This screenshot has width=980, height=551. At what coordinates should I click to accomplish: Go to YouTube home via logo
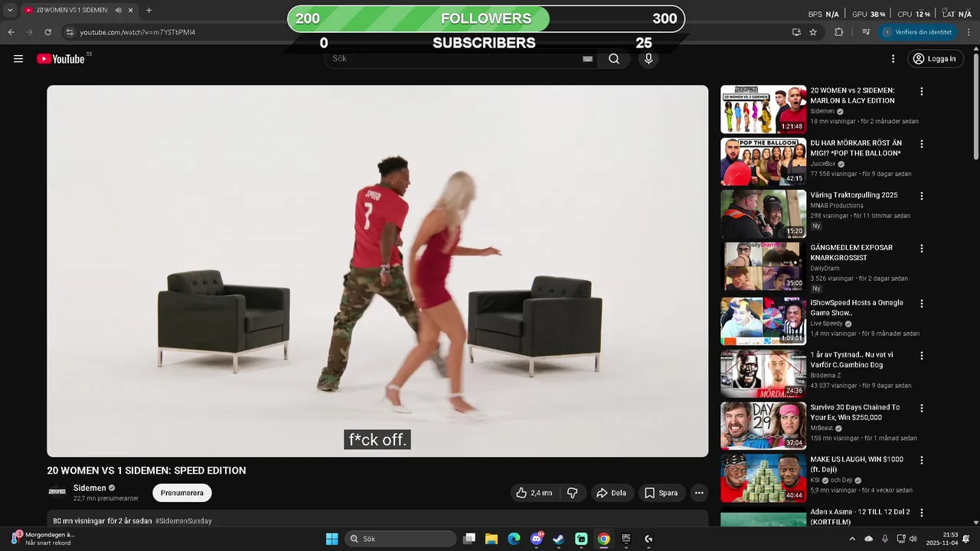click(60, 59)
